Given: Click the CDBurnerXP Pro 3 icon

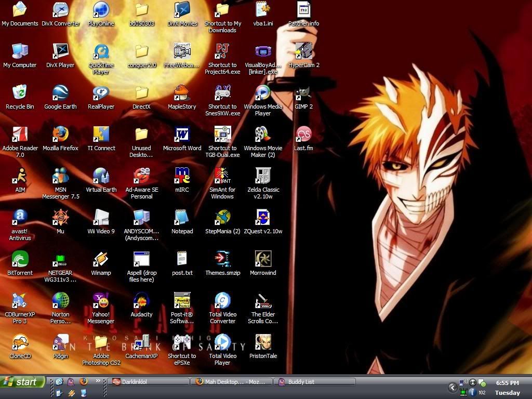Looking at the screenshot, I should (20, 309).
